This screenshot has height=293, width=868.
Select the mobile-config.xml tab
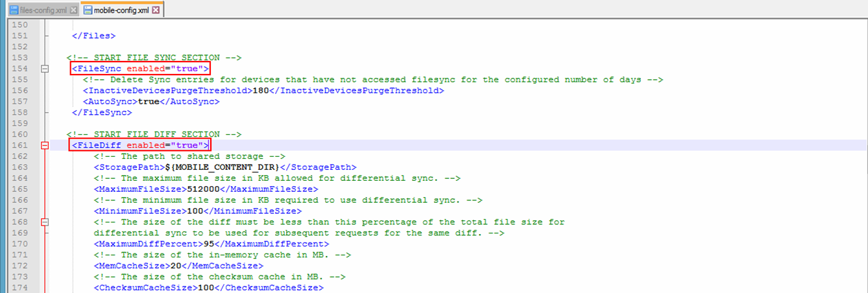[122, 10]
